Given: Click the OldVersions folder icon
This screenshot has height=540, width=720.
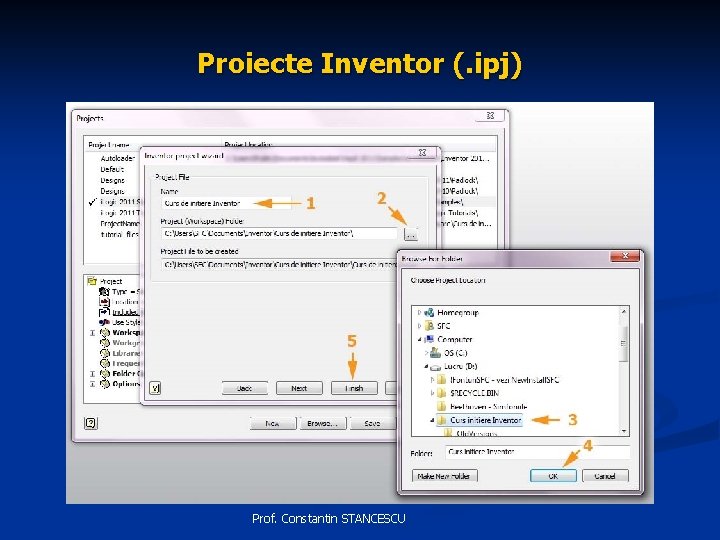Looking at the screenshot, I should (448, 433).
